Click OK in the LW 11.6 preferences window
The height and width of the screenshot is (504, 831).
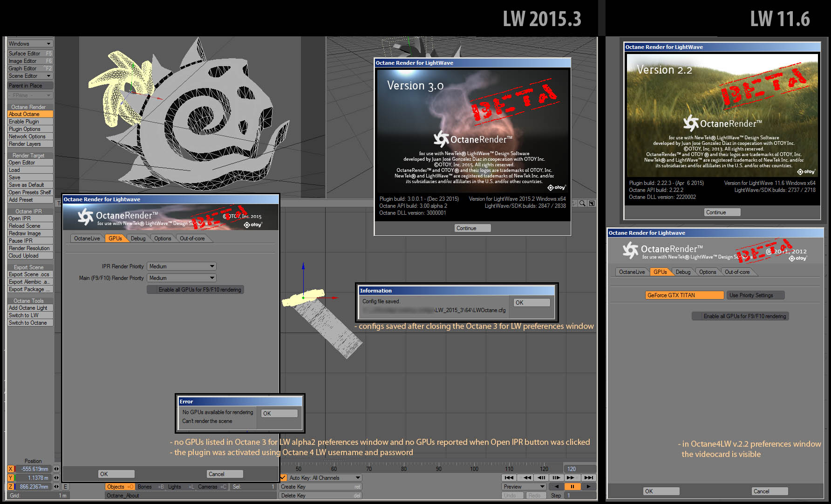coord(661,491)
